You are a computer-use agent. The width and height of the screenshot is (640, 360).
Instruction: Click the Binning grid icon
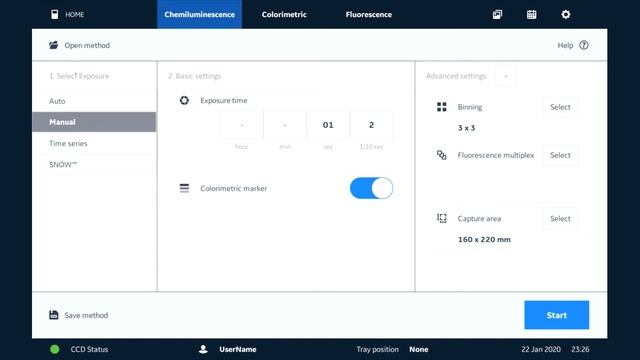442,107
